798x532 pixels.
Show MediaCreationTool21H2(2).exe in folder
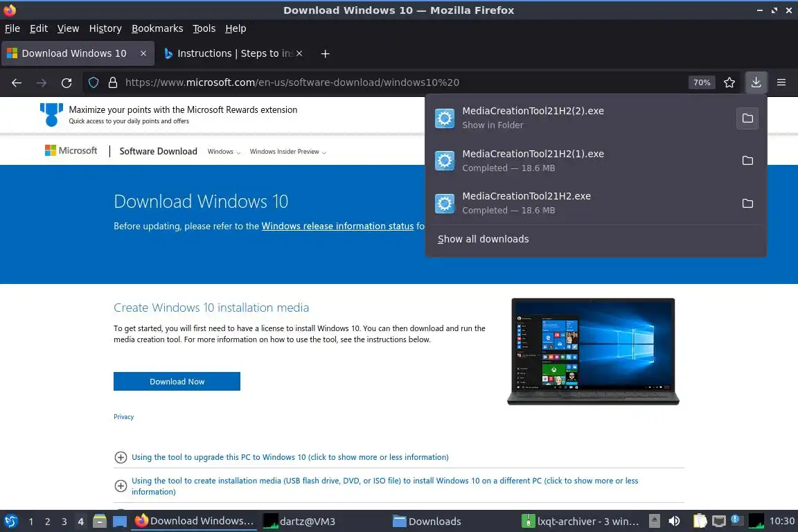[747, 118]
